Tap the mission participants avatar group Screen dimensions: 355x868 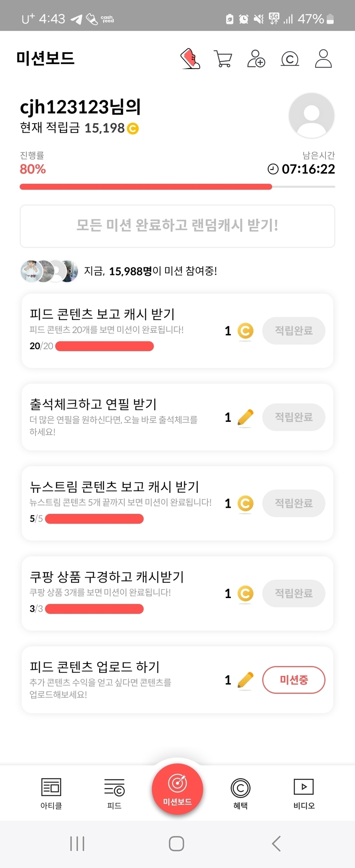(x=49, y=271)
